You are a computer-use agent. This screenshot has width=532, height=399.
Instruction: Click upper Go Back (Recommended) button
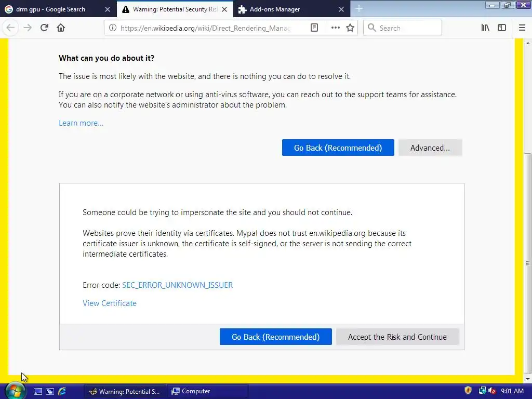tap(338, 148)
